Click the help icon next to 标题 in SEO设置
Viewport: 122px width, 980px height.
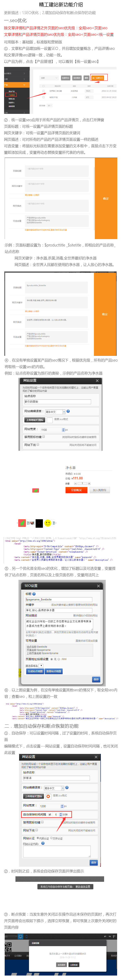pos(34,593)
